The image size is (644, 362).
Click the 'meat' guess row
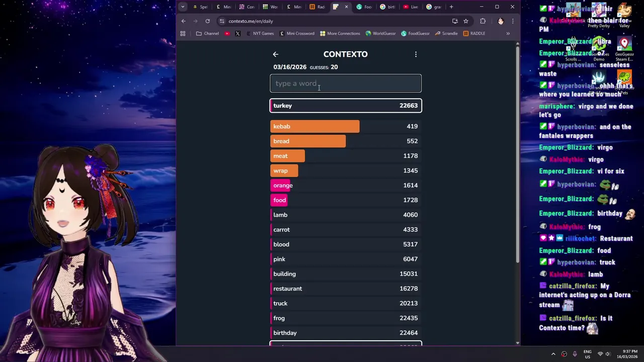[x=346, y=156]
